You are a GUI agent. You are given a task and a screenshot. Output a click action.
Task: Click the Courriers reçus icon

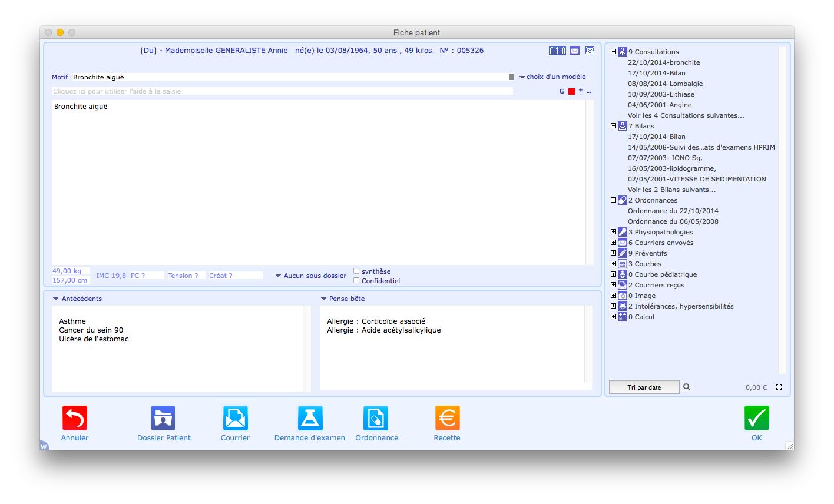pos(623,285)
